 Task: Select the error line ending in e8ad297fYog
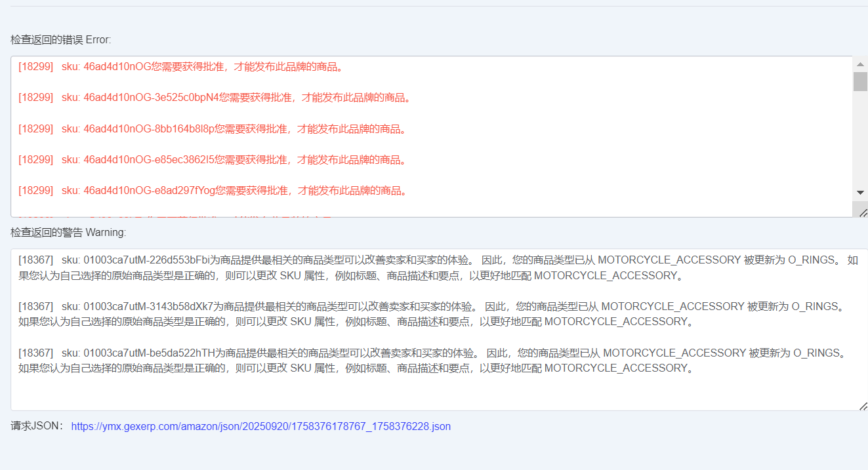[213, 191]
